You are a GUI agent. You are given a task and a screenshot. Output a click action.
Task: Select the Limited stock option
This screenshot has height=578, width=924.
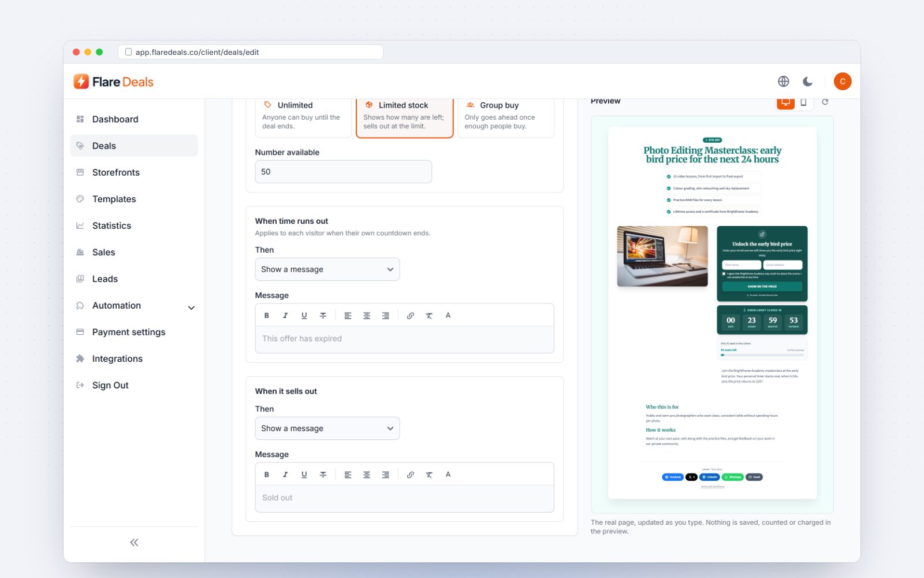pyautogui.click(x=404, y=117)
